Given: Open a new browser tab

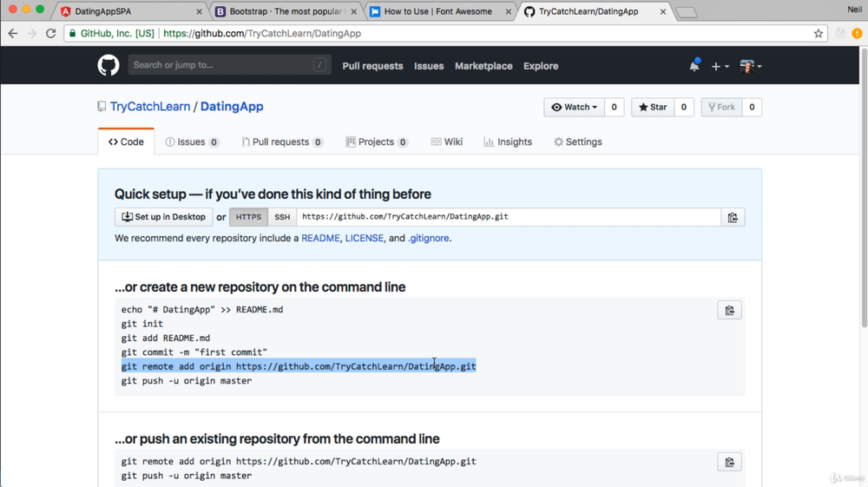Looking at the screenshot, I should click(687, 12).
